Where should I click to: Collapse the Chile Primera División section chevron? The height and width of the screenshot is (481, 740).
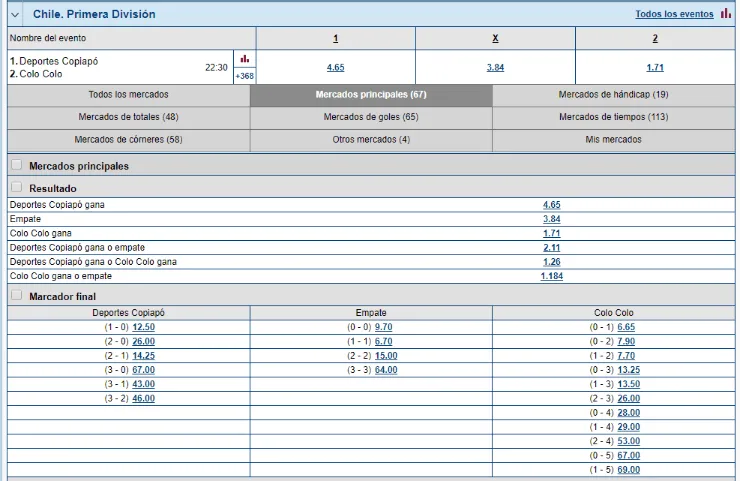coord(15,15)
